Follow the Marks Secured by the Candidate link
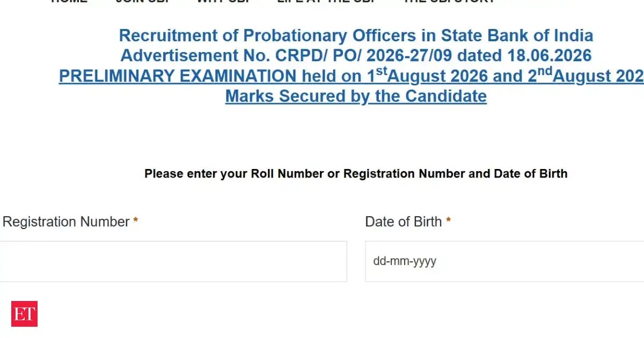 (x=356, y=96)
